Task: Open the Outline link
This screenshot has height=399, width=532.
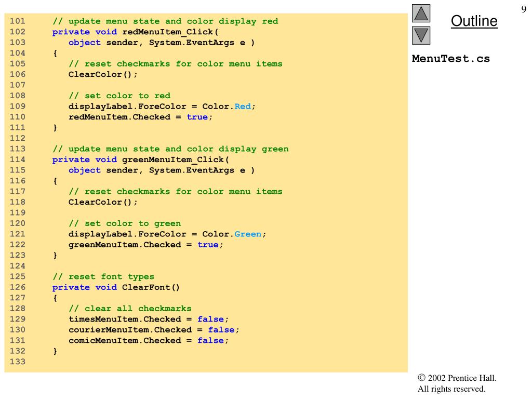Action: point(474,21)
